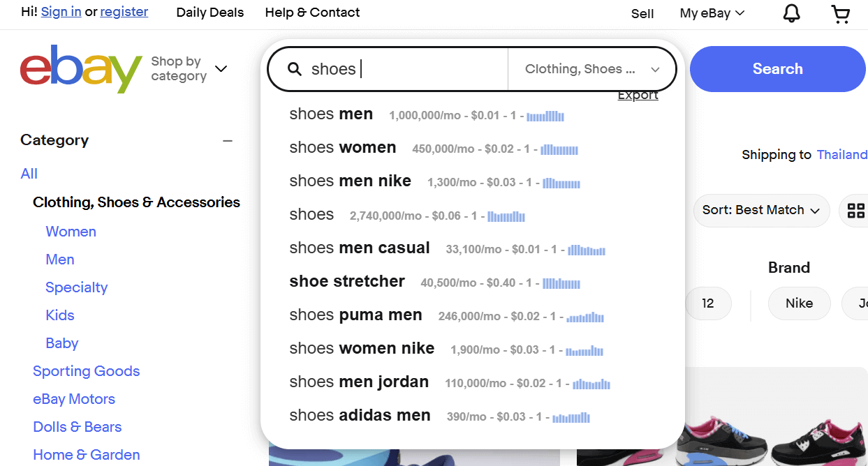Choose the 'shoes women nike' suggestion

(362, 349)
